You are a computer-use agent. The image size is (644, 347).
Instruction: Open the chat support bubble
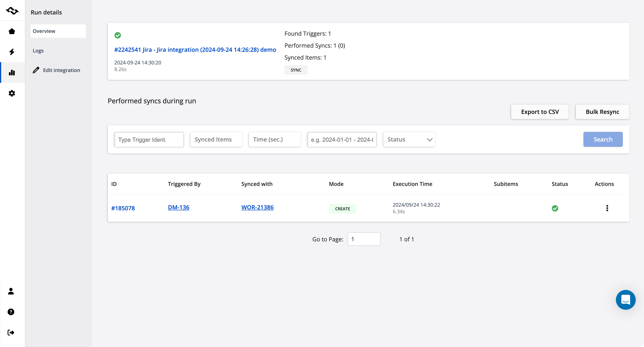click(x=626, y=300)
